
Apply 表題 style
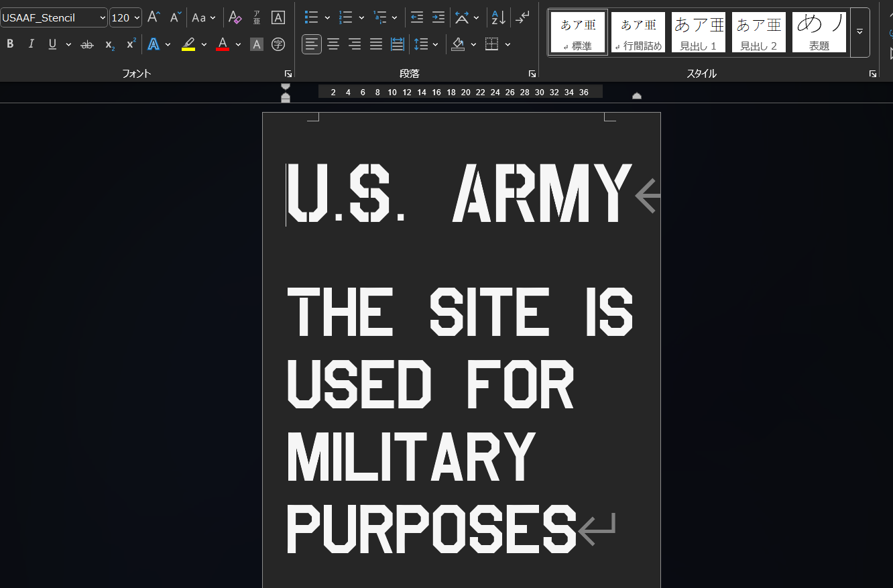coord(819,32)
